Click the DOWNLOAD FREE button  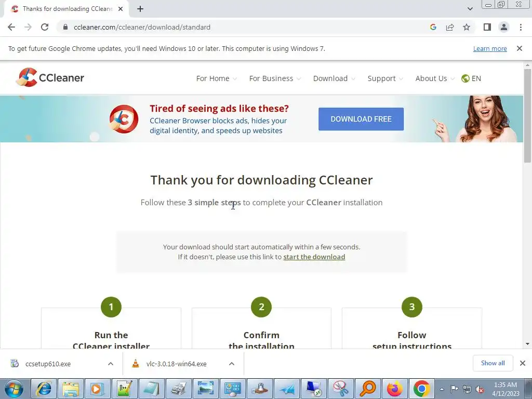tap(361, 119)
